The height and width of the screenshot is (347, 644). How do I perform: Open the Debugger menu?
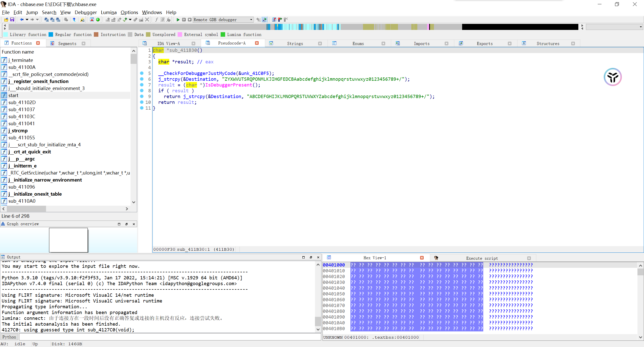pos(86,12)
